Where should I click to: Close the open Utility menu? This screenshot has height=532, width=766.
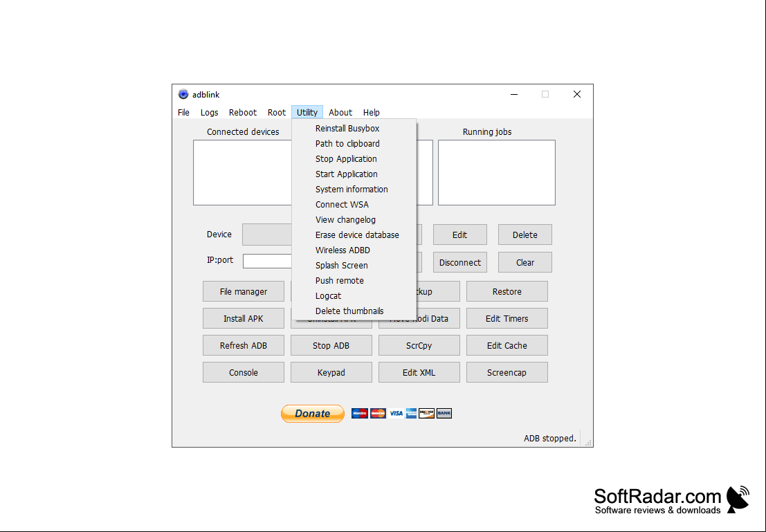pos(307,112)
